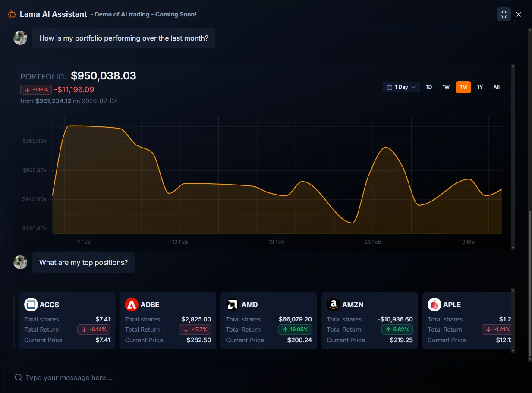This screenshot has width=532, height=393.
Task: Click the 13 Feb axis label on chart
Action: point(180,242)
